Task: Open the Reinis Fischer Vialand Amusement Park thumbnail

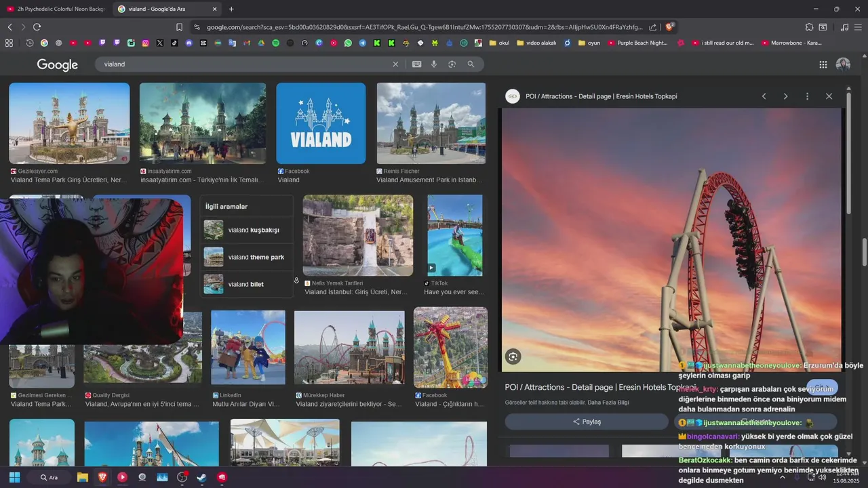Action: [x=431, y=123]
